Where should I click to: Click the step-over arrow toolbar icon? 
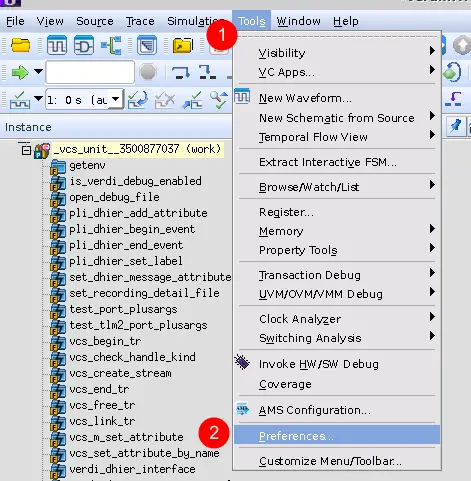click(x=181, y=72)
